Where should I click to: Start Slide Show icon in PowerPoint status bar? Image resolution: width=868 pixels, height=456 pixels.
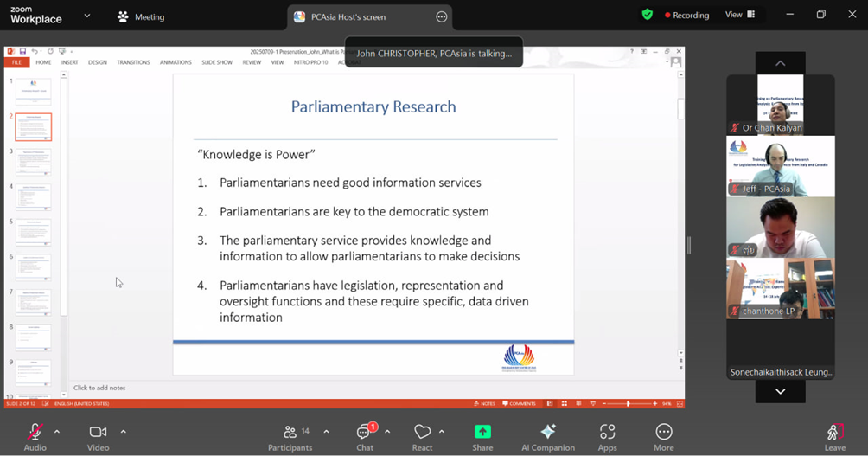[593, 403]
